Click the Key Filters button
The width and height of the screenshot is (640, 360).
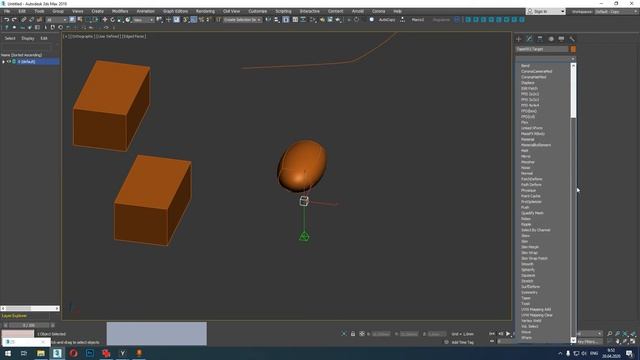[588, 342]
